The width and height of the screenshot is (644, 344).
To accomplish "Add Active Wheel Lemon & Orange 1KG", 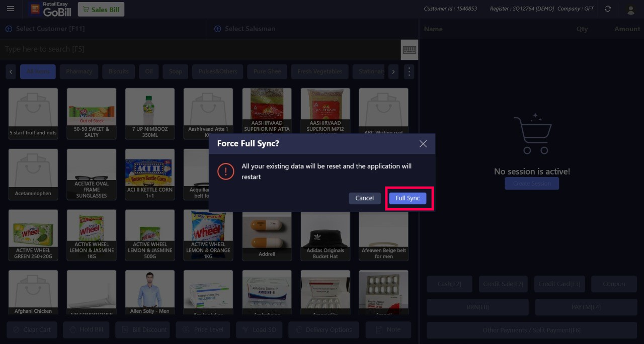I will (x=208, y=235).
